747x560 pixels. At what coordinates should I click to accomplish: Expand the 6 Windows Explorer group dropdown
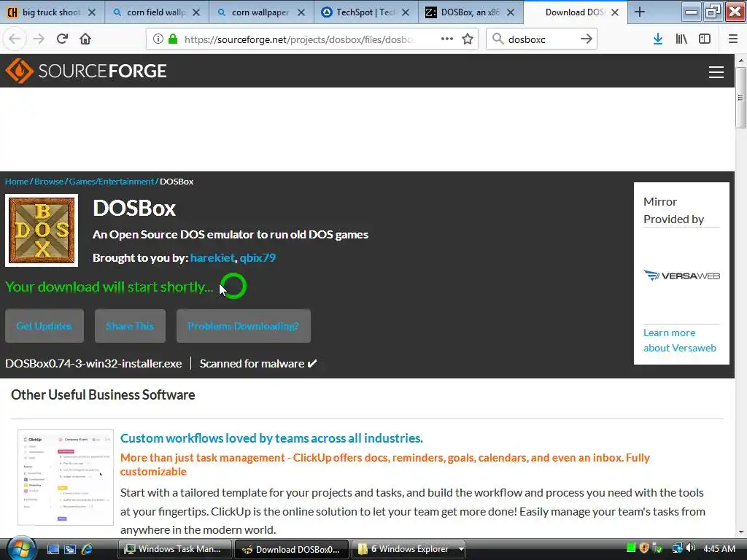click(x=461, y=549)
